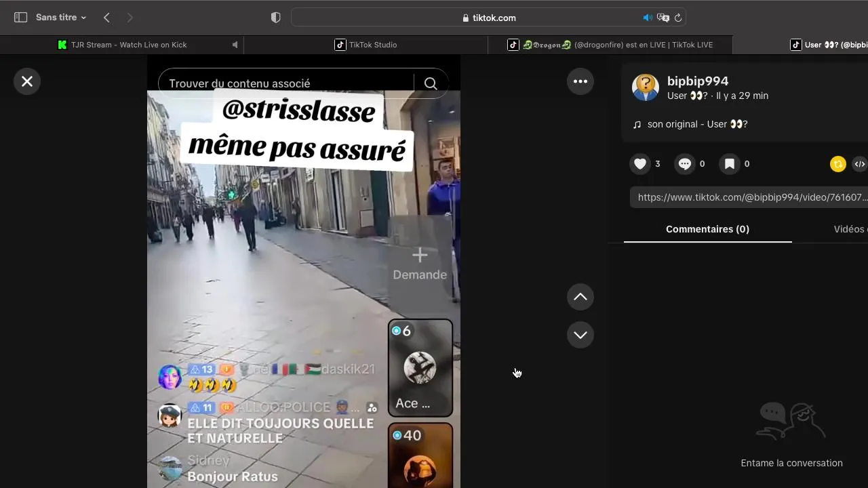The image size is (868, 488).
Task: Click 'Il y a 29 min' timestamp
Action: click(742, 96)
